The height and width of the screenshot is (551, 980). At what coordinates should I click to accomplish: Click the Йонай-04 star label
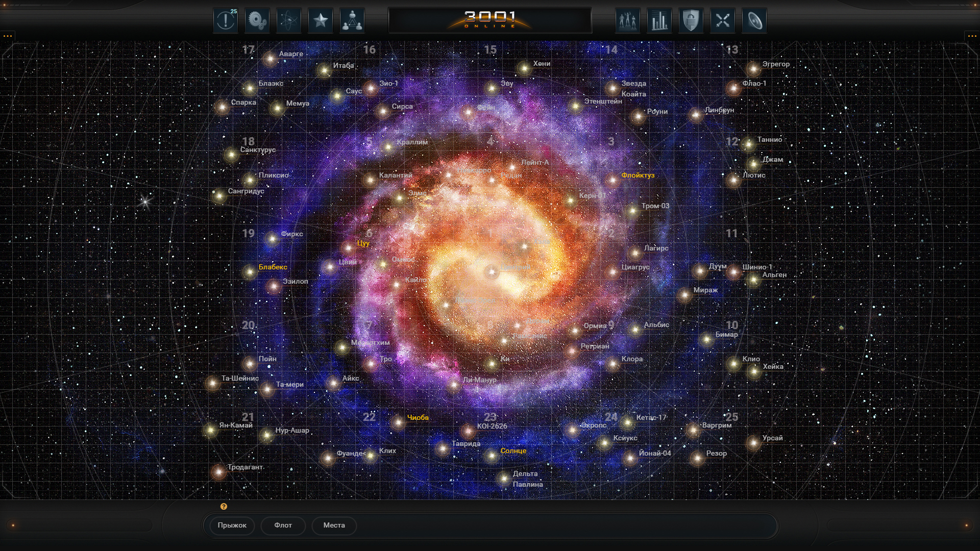pyautogui.click(x=655, y=454)
